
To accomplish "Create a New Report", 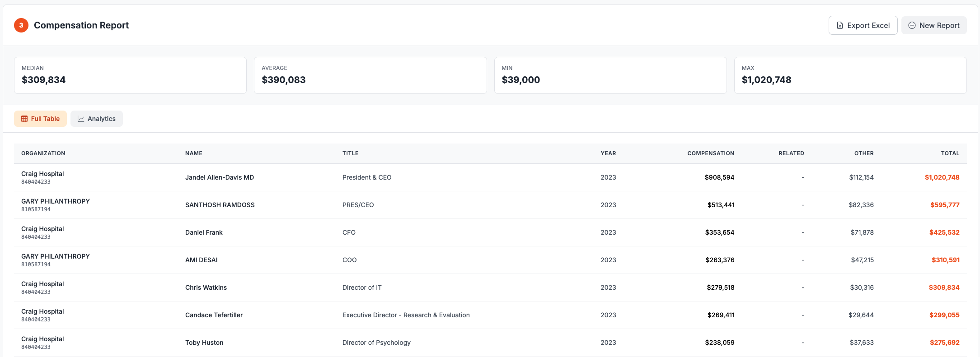I will [934, 25].
